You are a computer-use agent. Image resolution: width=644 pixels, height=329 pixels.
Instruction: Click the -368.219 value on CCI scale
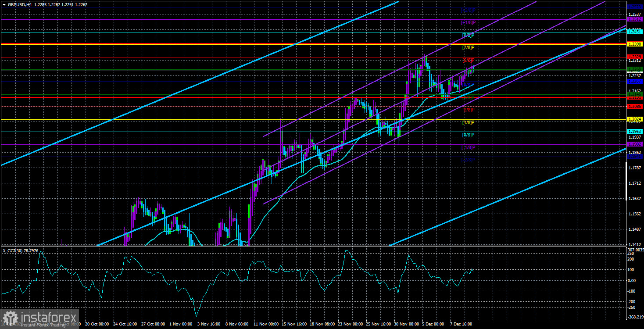coord(635,317)
